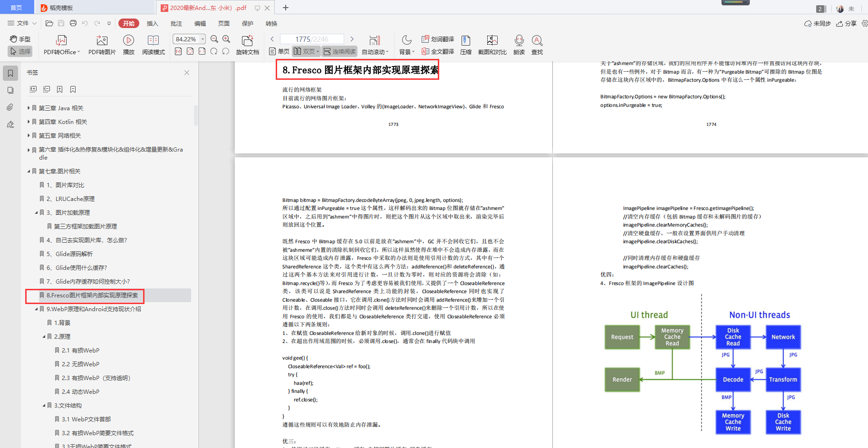Open full-text translation (全文翻译)

pyautogui.click(x=438, y=51)
